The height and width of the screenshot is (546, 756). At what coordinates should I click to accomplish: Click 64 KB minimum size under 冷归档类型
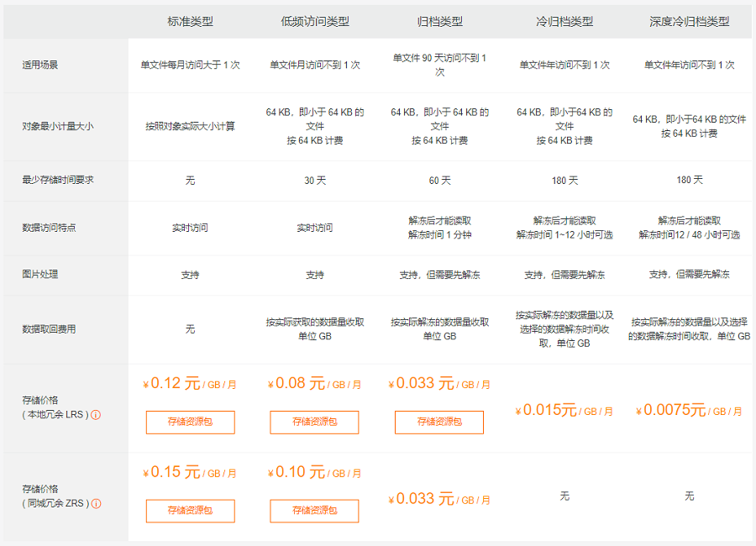point(564,126)
